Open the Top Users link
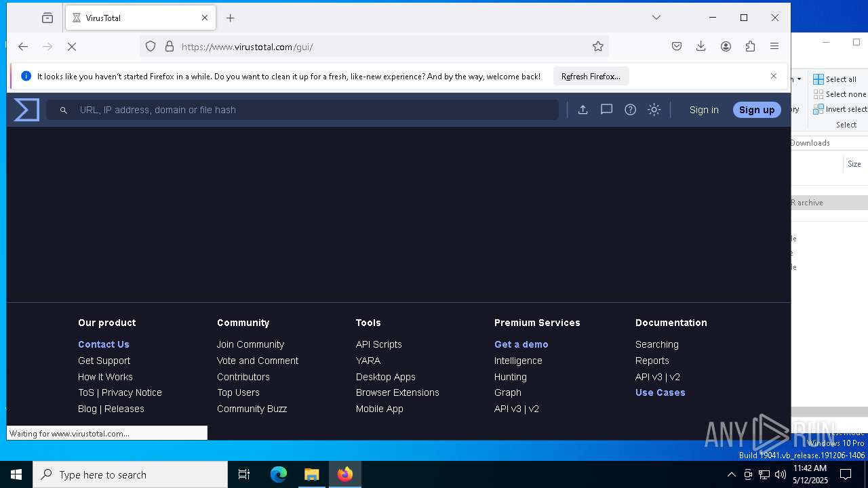This screenshot has height=488, width=868. [238, 392]
